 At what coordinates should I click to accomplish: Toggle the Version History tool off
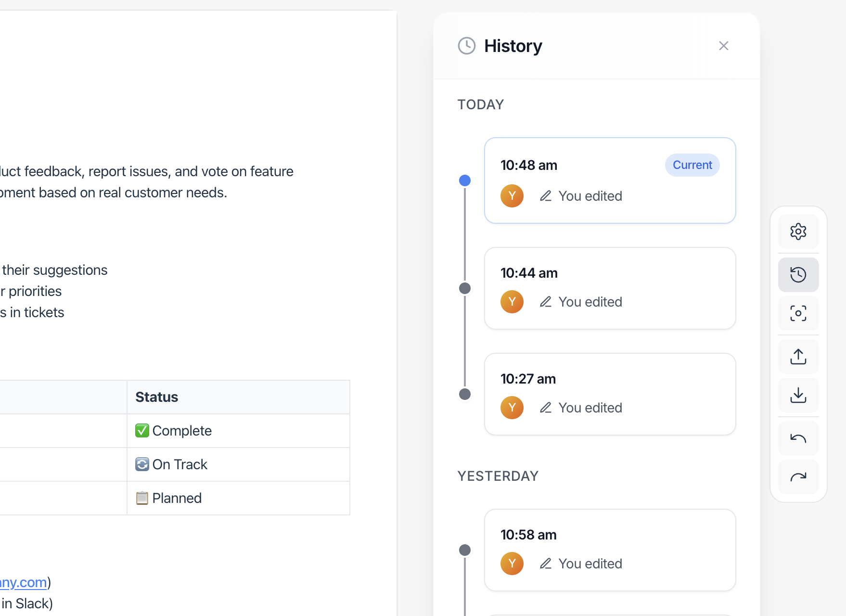[x=798, y=274]
